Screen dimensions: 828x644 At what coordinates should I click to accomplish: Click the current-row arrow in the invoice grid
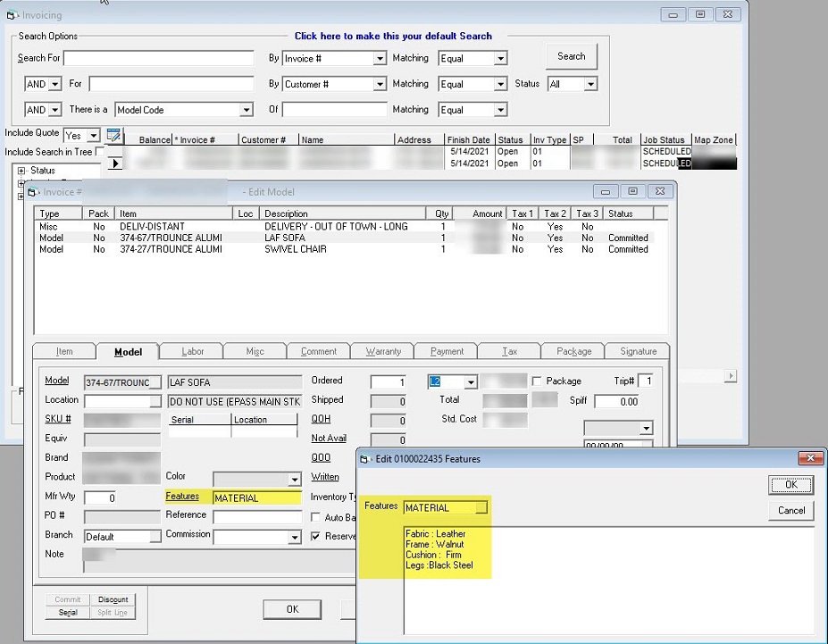[x=115, y=163]
